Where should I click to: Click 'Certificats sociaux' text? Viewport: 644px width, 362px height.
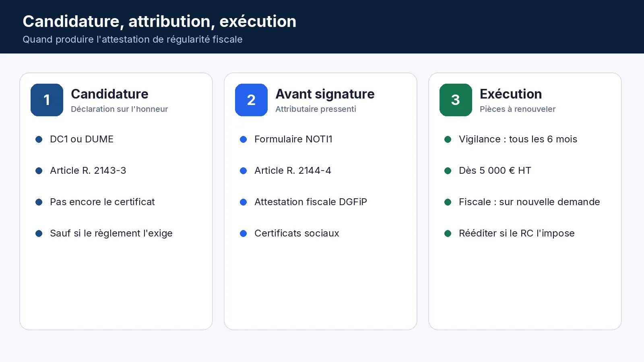[x=297, y=233]
